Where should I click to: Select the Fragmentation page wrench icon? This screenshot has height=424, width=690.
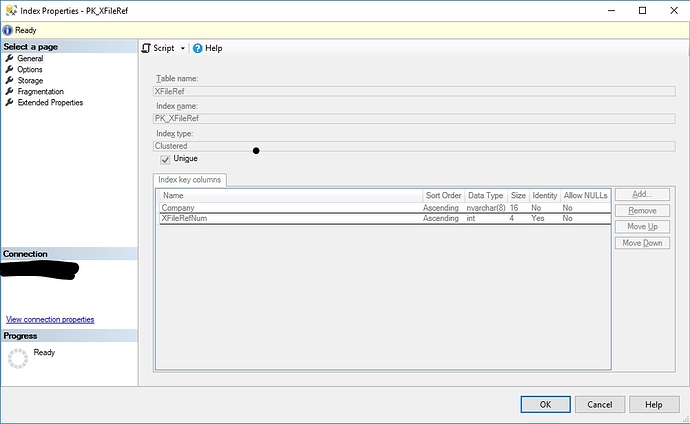(x=9, y=91)
